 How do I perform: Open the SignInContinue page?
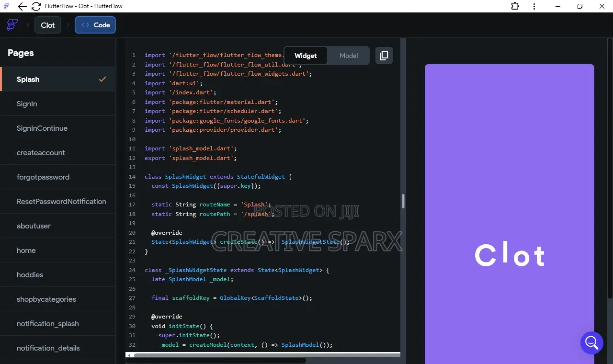pos(58,128)
